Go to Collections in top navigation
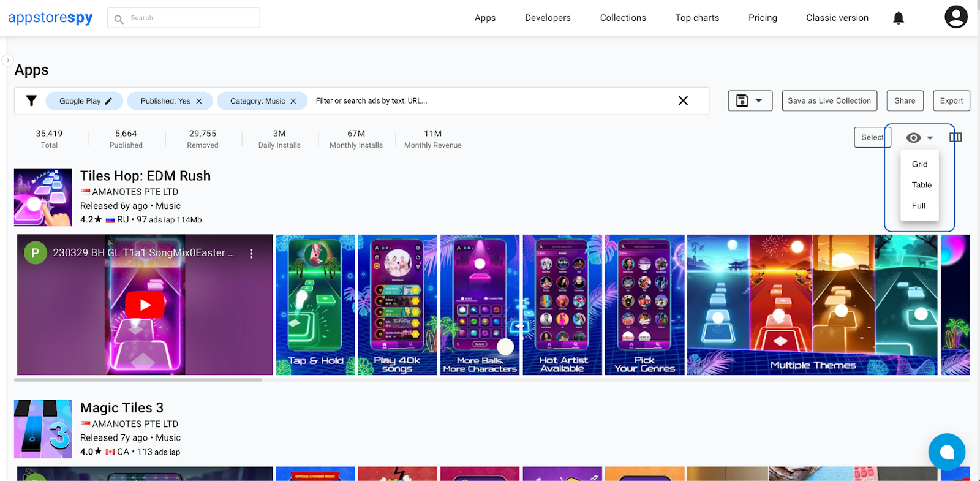980x481 pixels. (623, 18)
